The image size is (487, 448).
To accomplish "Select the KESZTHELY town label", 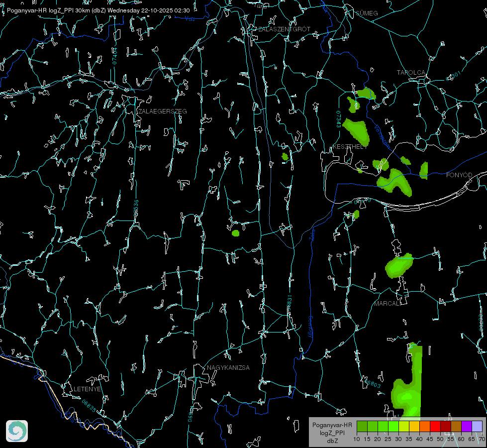I will (x=350, y=147).
